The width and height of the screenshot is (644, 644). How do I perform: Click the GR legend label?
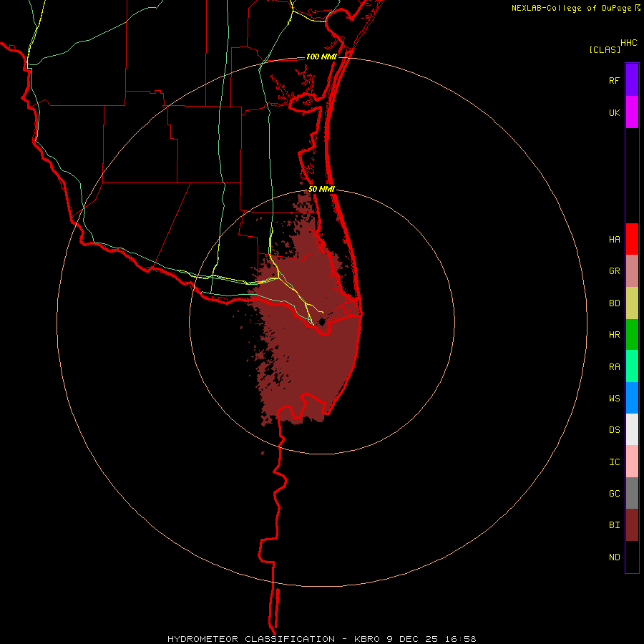(x=614, y=271)
